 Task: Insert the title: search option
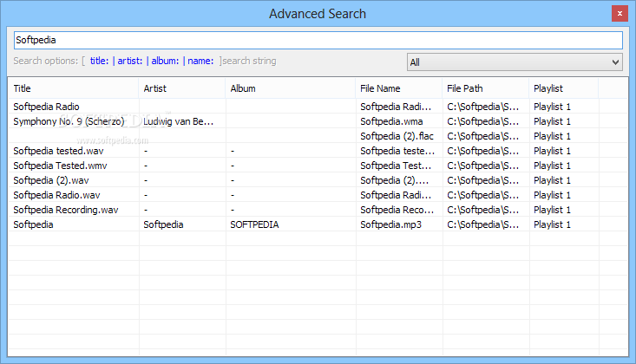(99, 61)
